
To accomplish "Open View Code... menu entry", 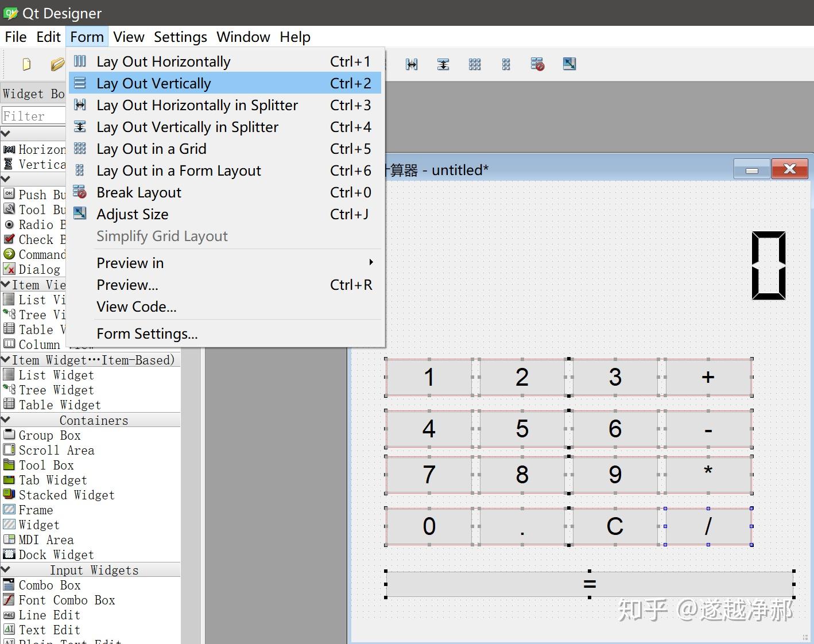I will point(225,307).
